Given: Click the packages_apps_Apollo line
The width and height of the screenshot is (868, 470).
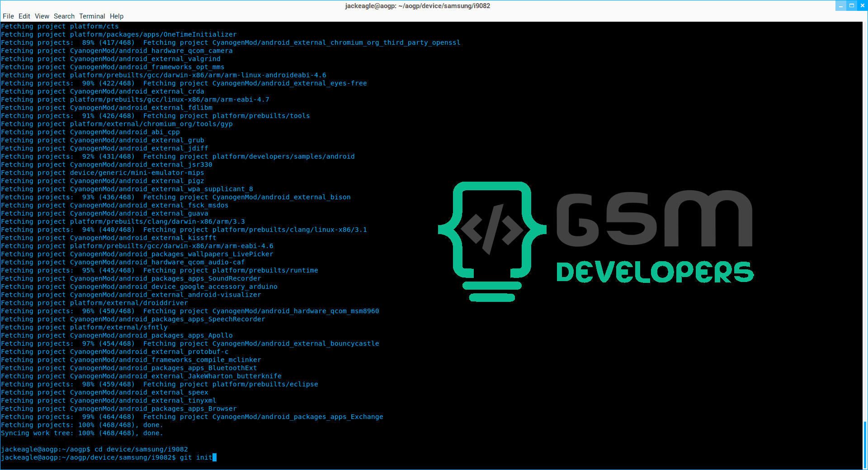Looking at the screenshot, I should coord(117,335).
